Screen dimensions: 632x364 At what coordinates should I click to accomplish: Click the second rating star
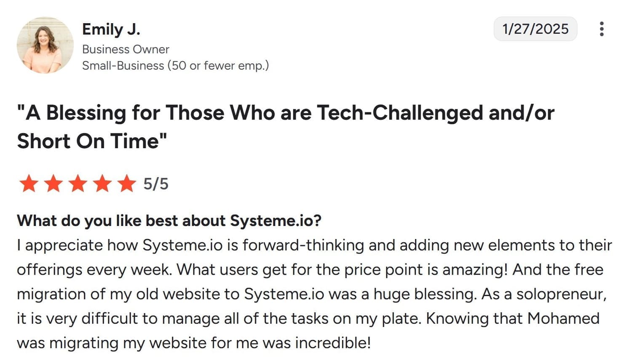54,184
